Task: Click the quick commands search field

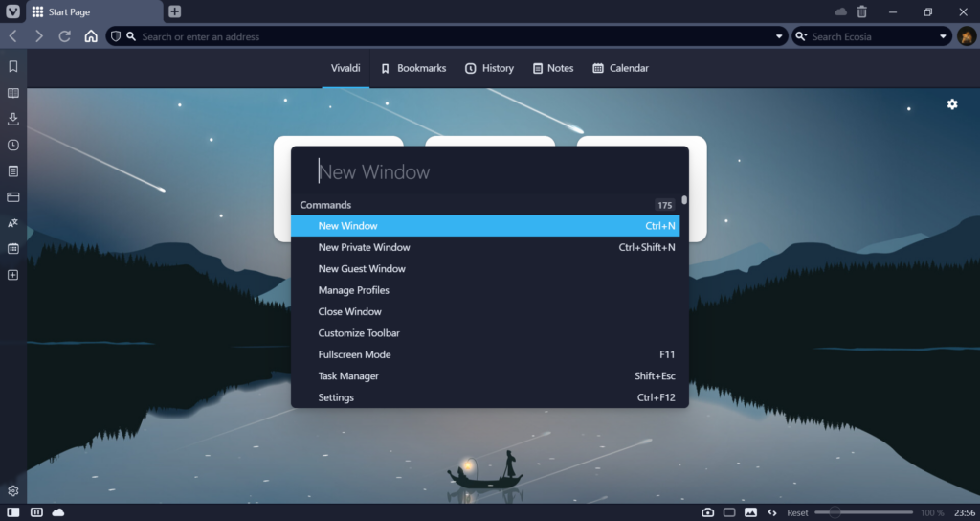Action: point(490,171)
